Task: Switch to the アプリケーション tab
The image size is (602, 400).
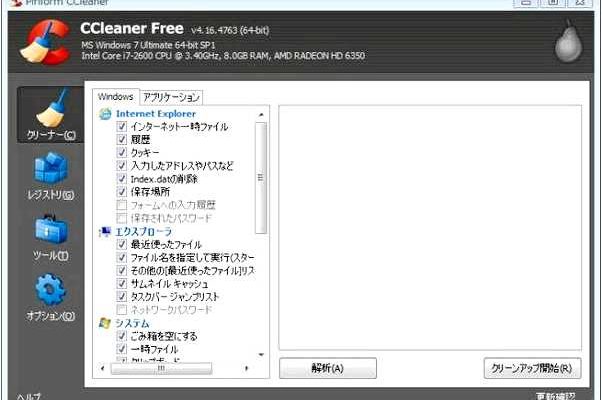Action: [171, 97]
